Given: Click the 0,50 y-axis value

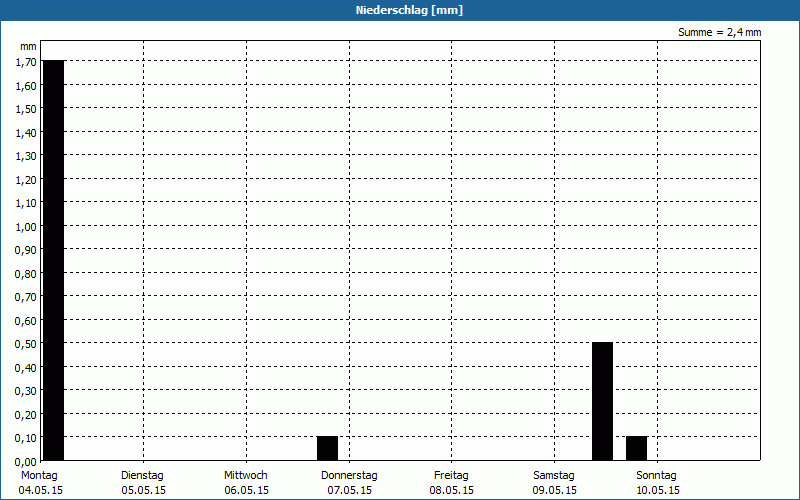Looking at the screenshot, I should click(26, 344).
